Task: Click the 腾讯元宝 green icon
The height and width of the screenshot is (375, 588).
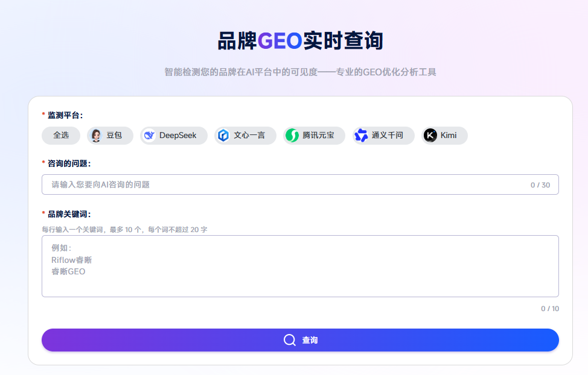Action: pos(292,136)
